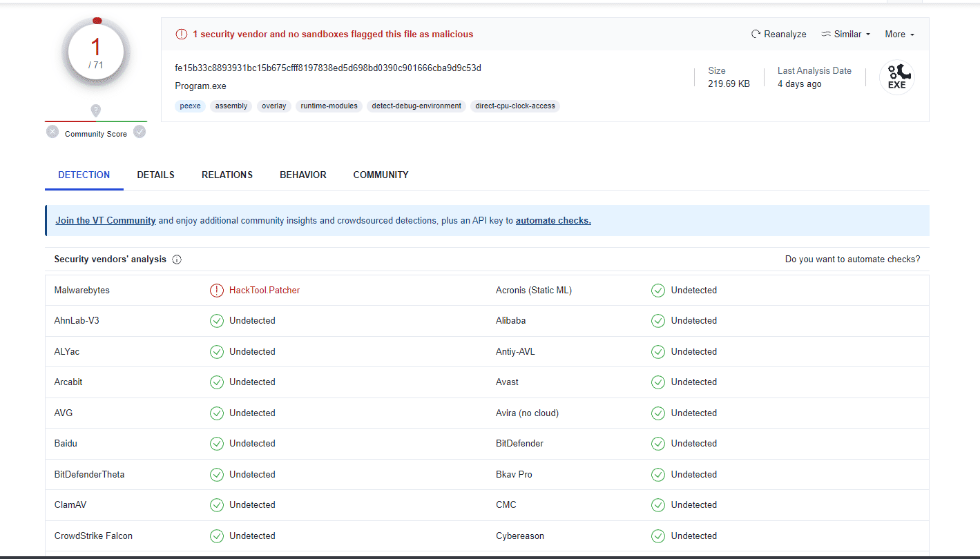Open the RELATIONS tab
Image resolution: width=980 pixels, height=559 pixels.
227,175
